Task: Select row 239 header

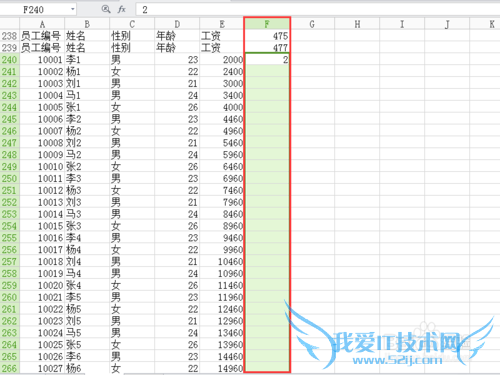Action: pyautogui.click(x=10, y=48)
